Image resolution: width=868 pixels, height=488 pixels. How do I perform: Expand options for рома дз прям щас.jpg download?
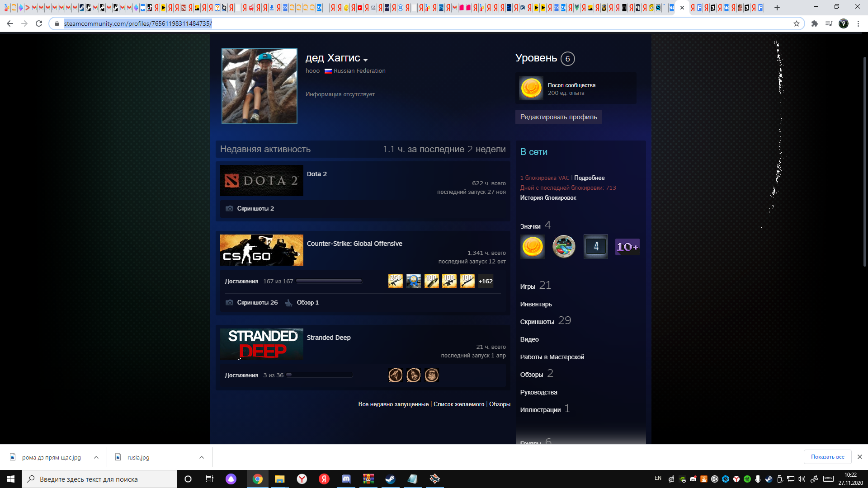click(96, 457)
